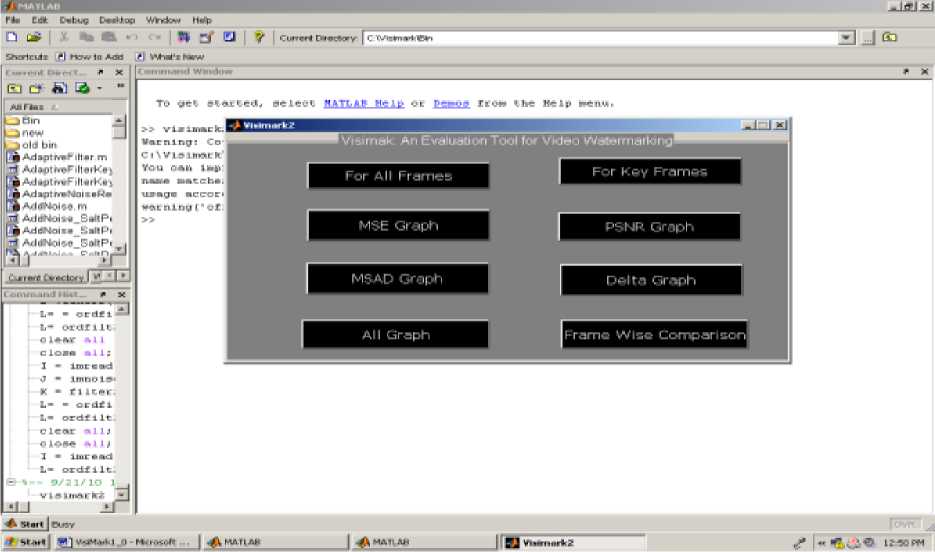Open GUIDE from the toolbar icon
Image resolution: width=935 pixels, height=552 pixels.
206,37
